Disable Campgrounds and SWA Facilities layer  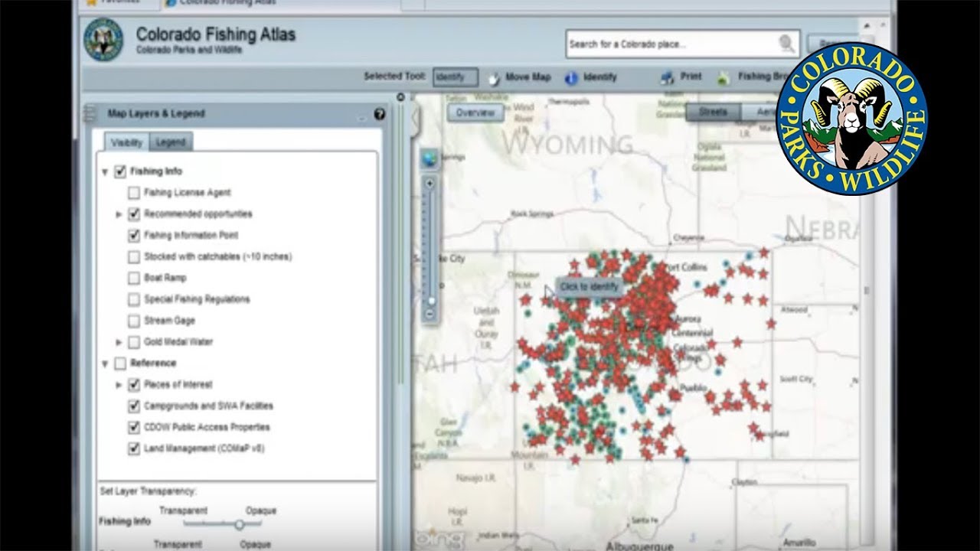click(134, 406)
